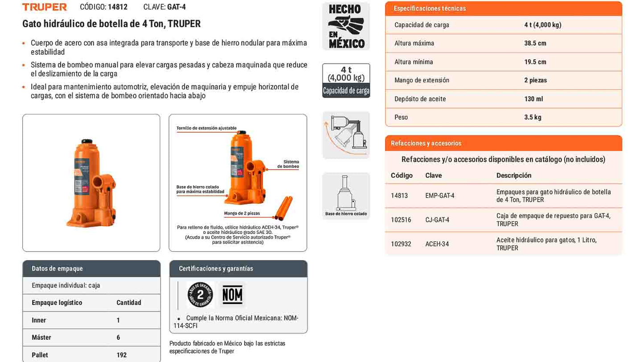Click the NOM certification icon

233,295
